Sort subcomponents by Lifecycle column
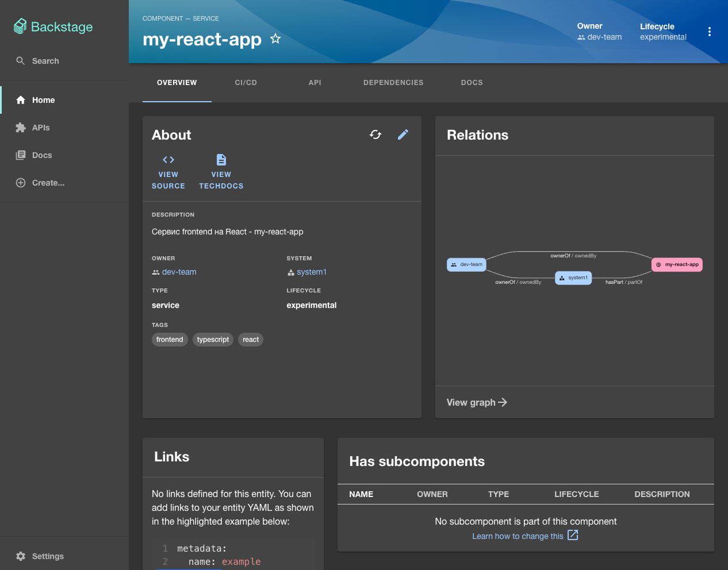Screen dimensions: 728x570 (x=577, y=494)
